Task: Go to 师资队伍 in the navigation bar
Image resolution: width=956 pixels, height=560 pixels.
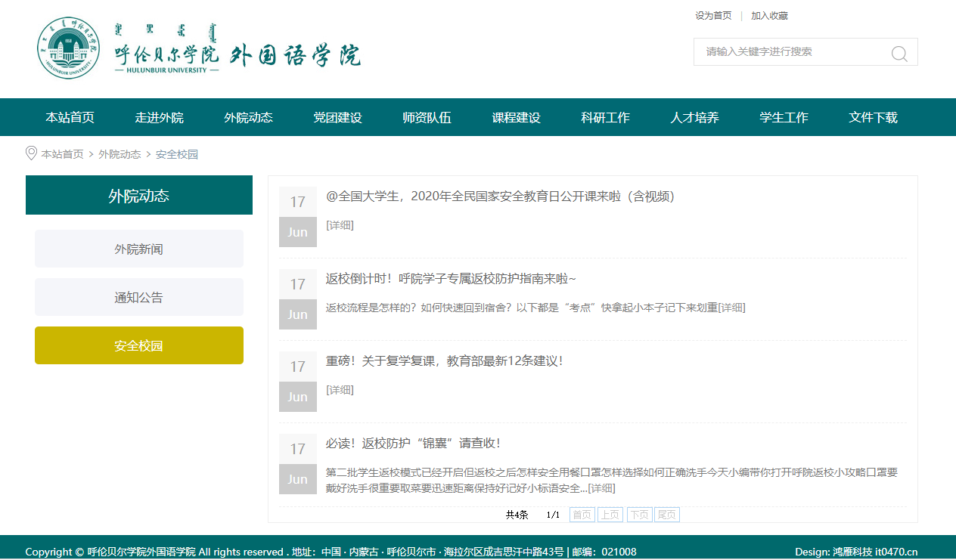Action: tap(427, 117)
